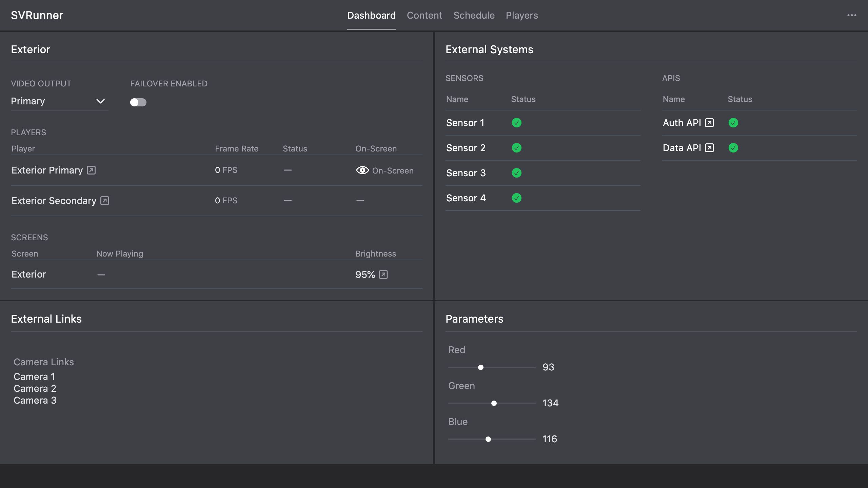Enable the Failover toggle switch
Image resolution: width=868 pixels, height=488 pixels.
pos(138,102)
